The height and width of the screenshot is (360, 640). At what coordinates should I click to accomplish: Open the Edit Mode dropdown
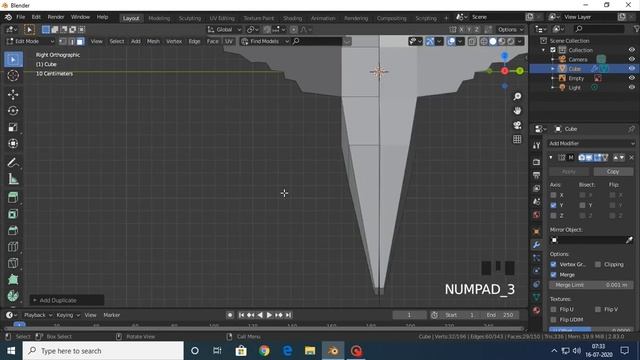[30, 41]
